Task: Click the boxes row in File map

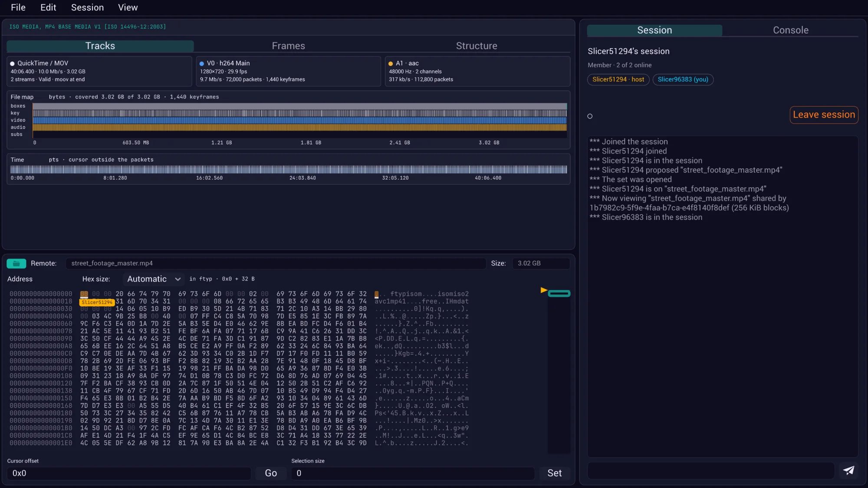Action: point(299,106)
